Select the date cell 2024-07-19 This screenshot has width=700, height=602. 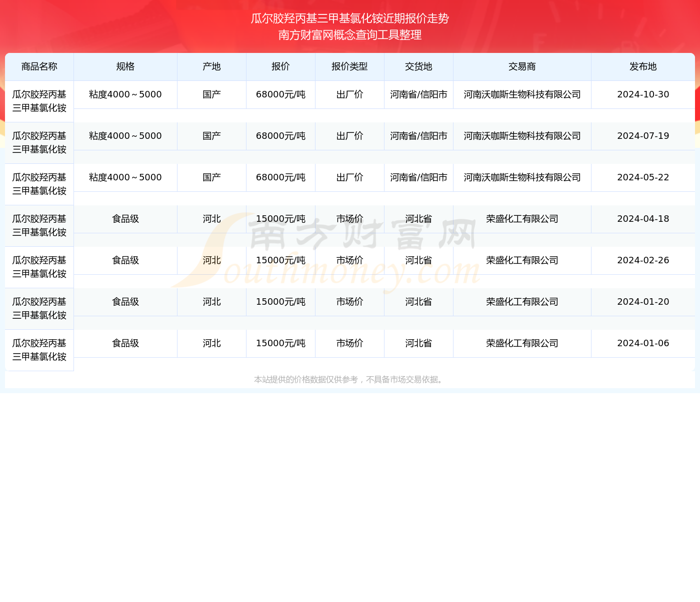click(643, 136)
